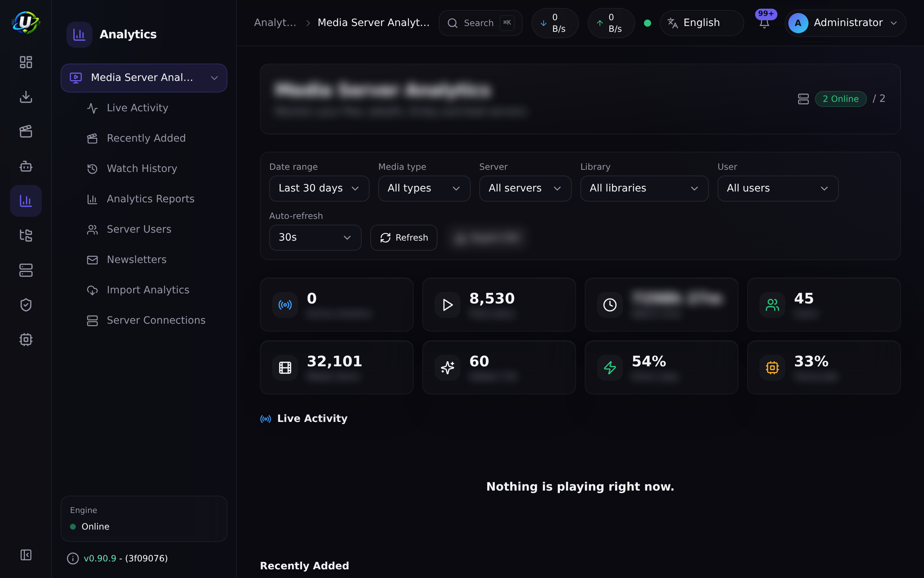Open the Server All servers dropdown

[x=525, y=189]
